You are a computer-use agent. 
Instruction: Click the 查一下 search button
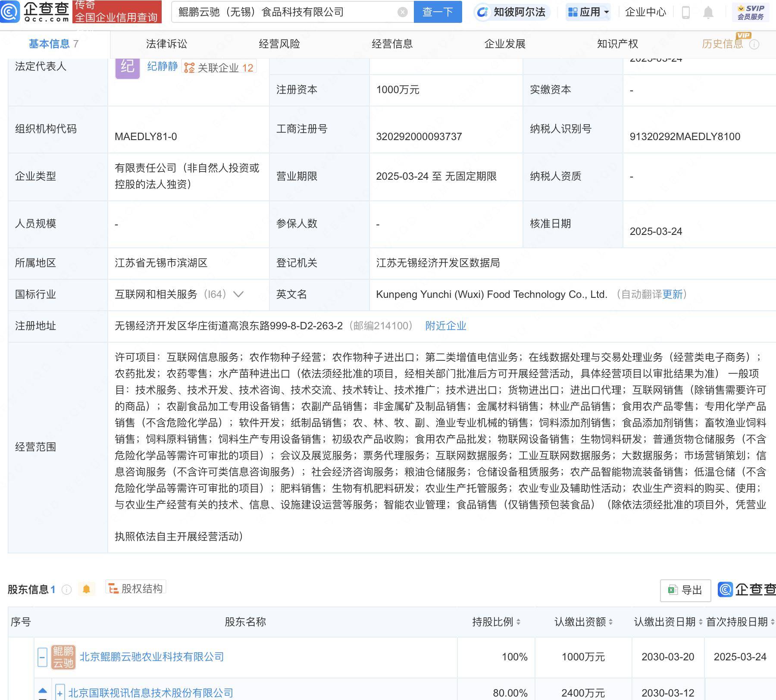tap(438, 12)
